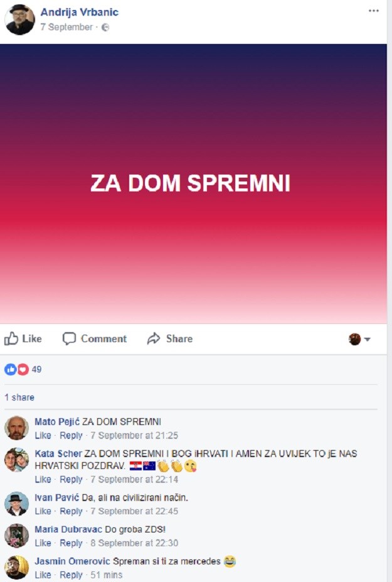The width and height of the screenshot is (392, 582).
Task: Expand the profile selector dropdown arrow
Action: (x=367, y=339)
